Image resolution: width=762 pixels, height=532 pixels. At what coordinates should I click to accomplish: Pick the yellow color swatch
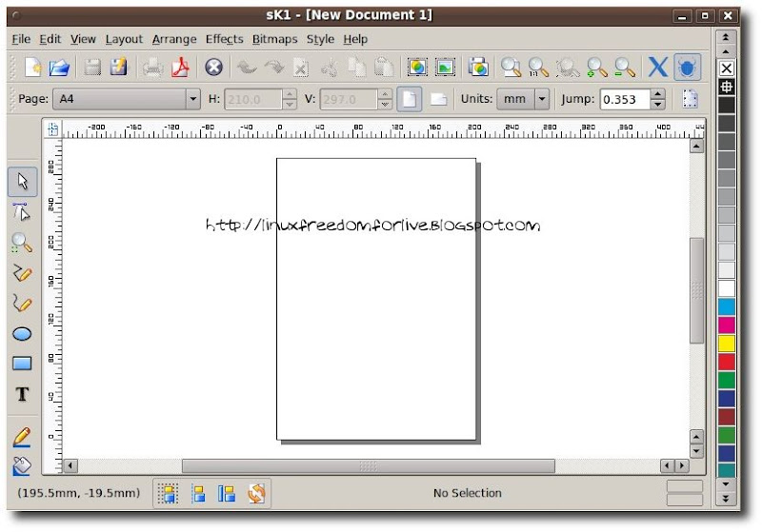[x=727, y=344]
